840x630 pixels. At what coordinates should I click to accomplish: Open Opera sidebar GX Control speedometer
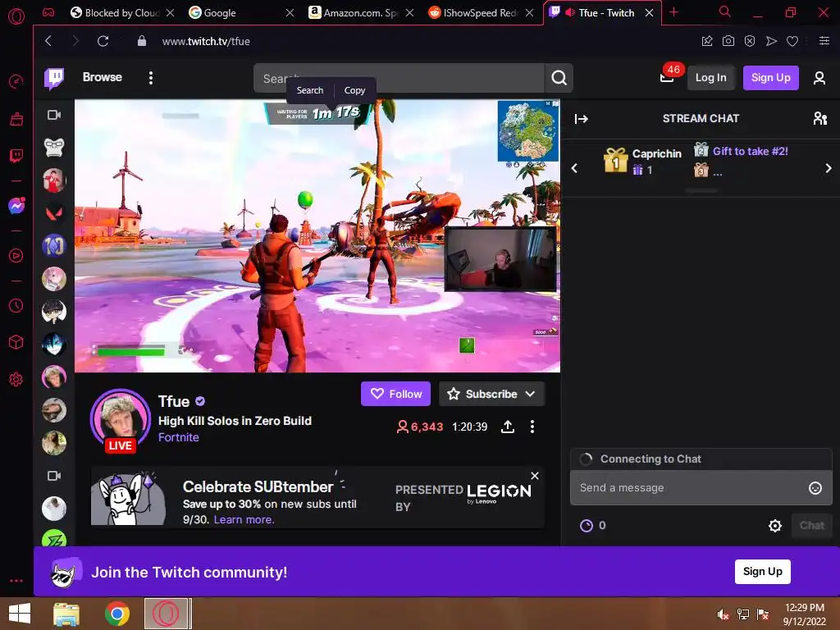[16, 81]
